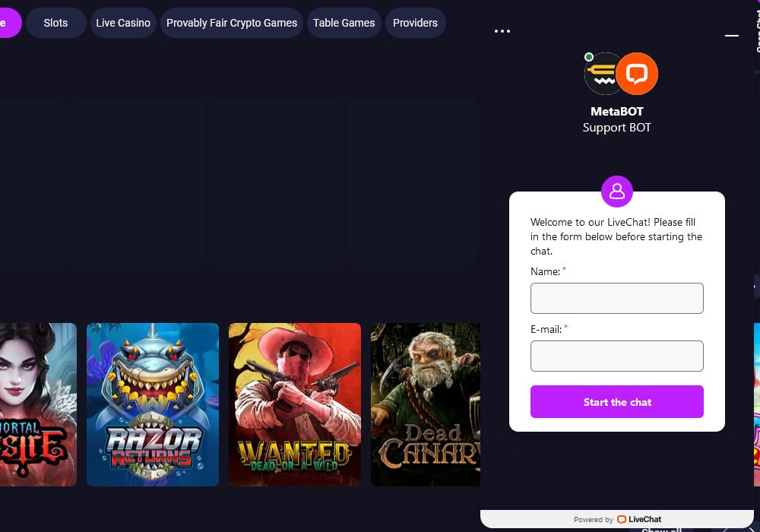
Task: Open the Powered by LiveChat link
Action: [617, 519]
